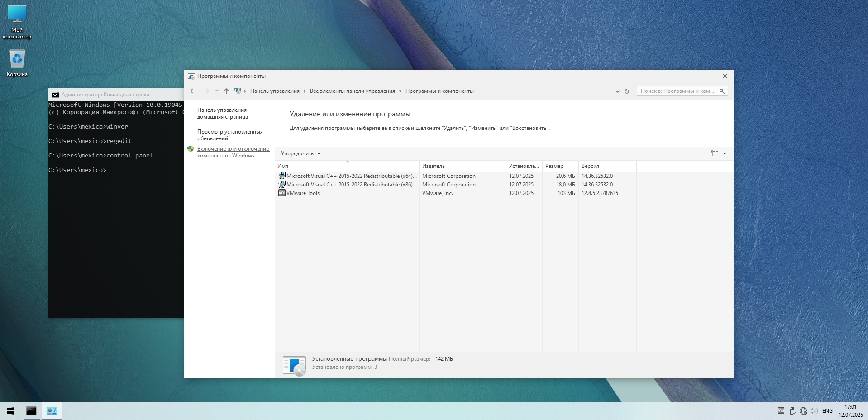Open the volume speaker tray icon
The height and width of the screenshot is (420, 868).
tap(814, 411)
